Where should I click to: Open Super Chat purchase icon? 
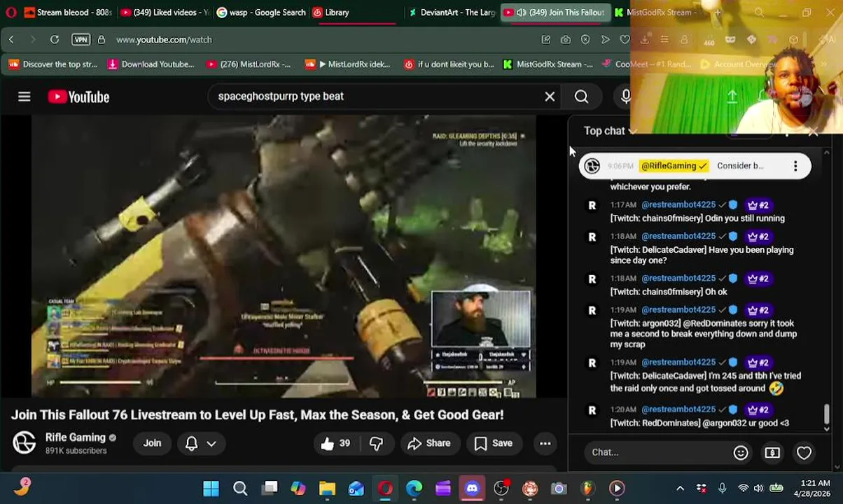click(x=772, y=453)
